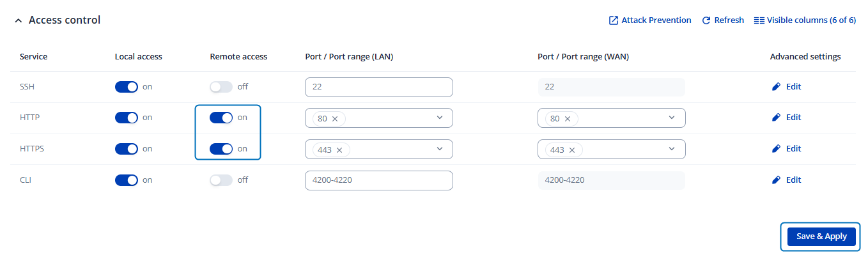Image resolution: width=868 pixels, height=262 pixels.
Task: Open the HTTPS WAN port dropdown
Action: point(672,149)
